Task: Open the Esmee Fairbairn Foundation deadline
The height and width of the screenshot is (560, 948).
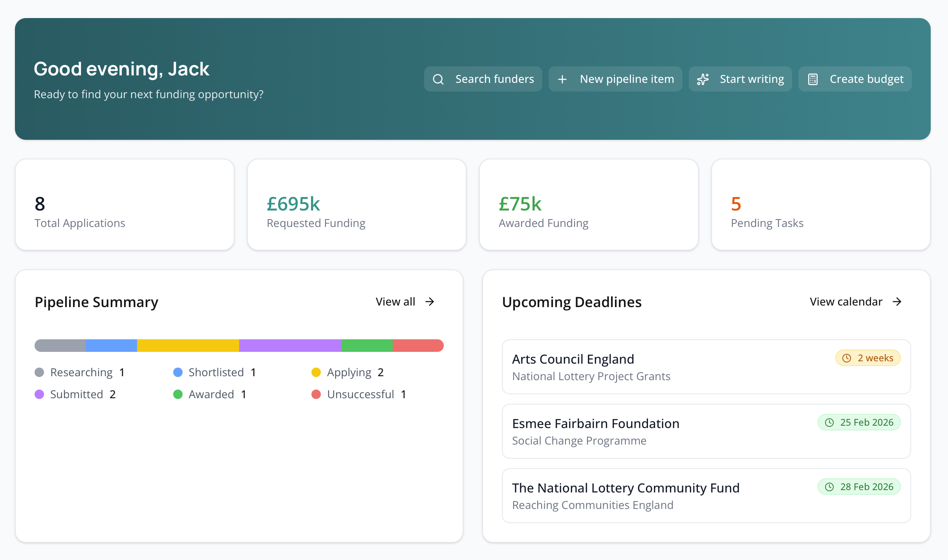Action: pos(706,431)
